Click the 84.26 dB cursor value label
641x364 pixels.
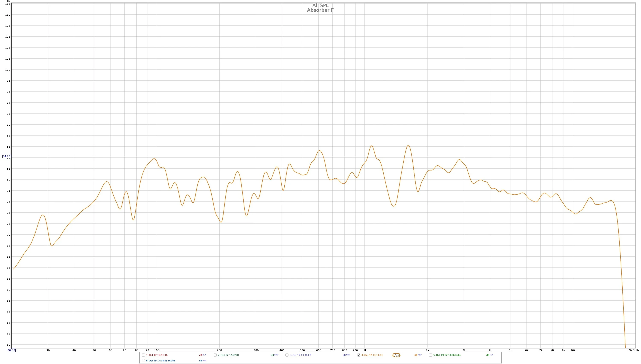click(x=6, y=156)
